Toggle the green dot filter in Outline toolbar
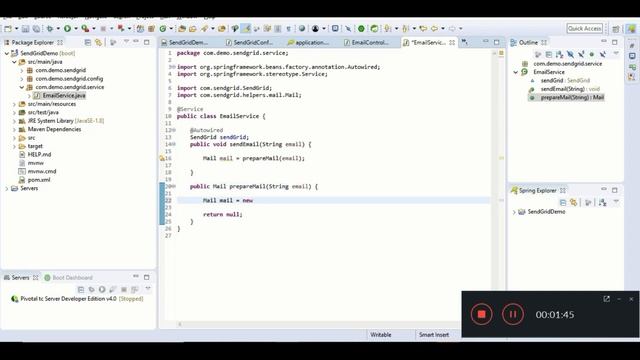640x360 pixels. point(592,54)
